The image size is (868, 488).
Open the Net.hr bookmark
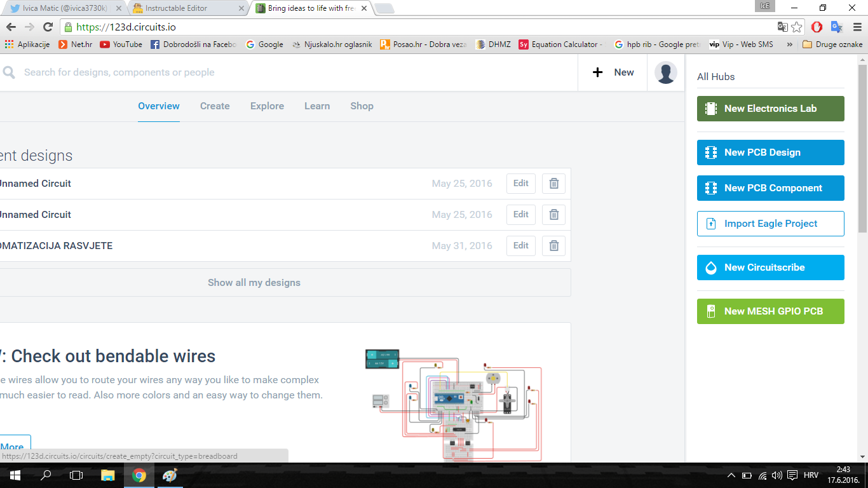pyautogui.click(x=75, y=44)
